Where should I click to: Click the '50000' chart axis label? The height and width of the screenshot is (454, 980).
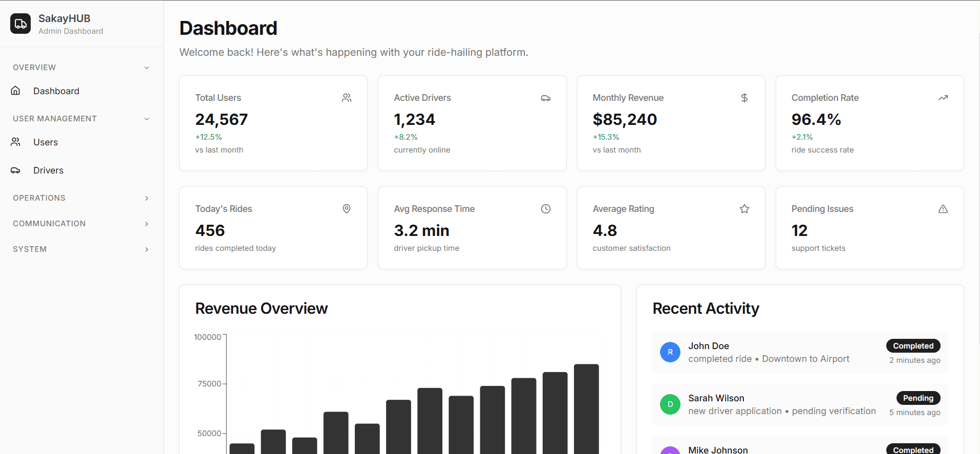pyautogui.click(x=209, y=434)
